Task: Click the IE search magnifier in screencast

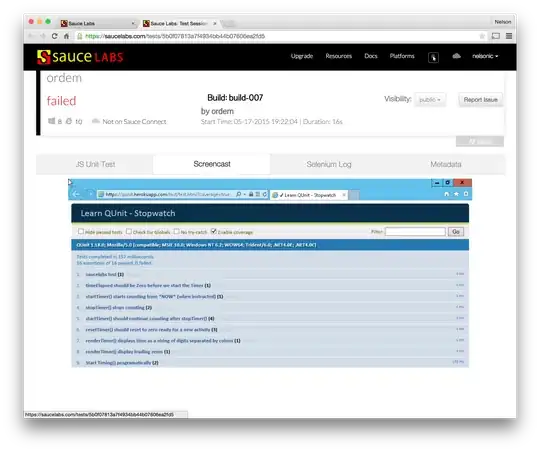Action: tap(238, 194)
